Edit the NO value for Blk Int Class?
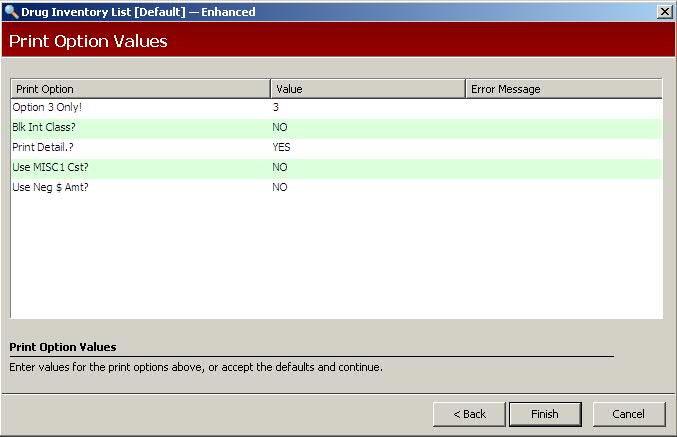The width and height of the screenshot is (677, 437). click(280, 127)
